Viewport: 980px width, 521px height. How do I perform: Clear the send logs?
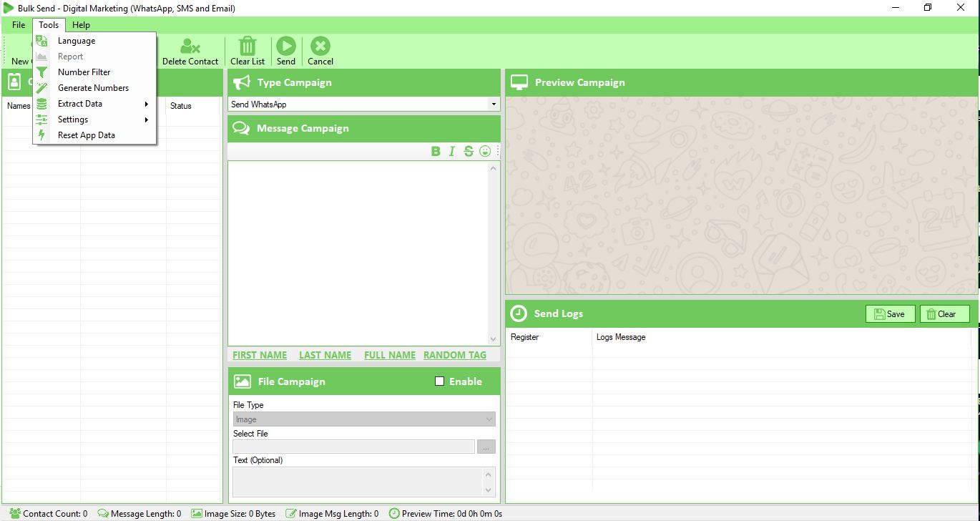point(945,313)
